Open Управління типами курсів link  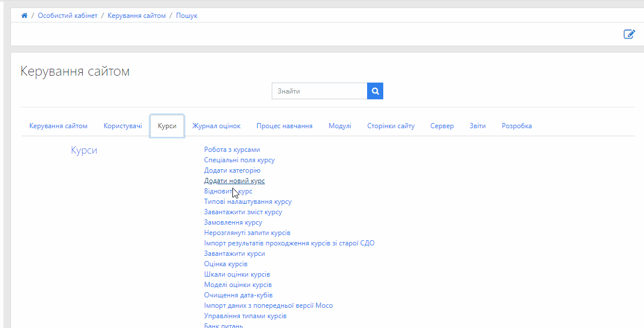click(245, 316)
